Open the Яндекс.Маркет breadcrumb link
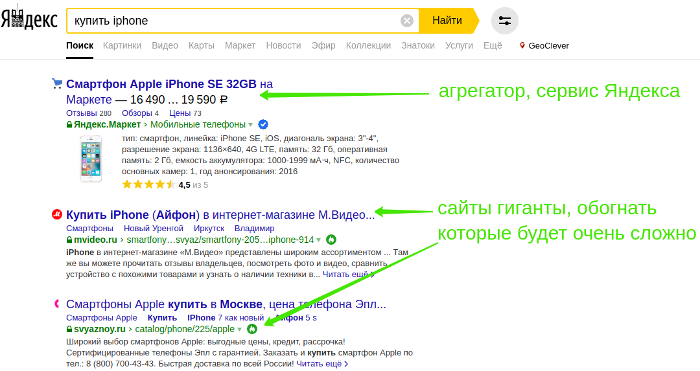This screenshot has width=700, height=371. point(107,125)
